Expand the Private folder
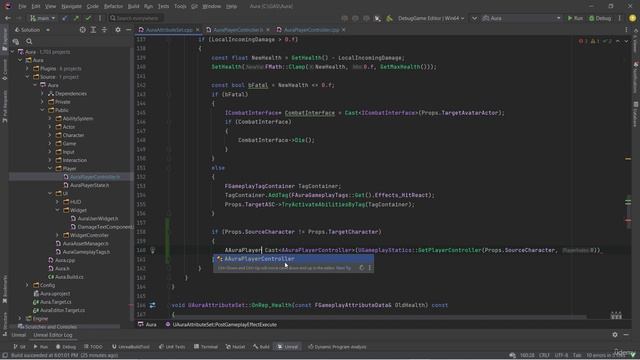 (x=42, y=102)
